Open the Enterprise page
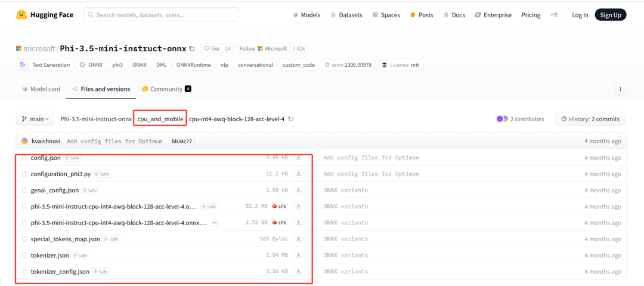Viewport: 644px width, 286px height. [493, 15]
